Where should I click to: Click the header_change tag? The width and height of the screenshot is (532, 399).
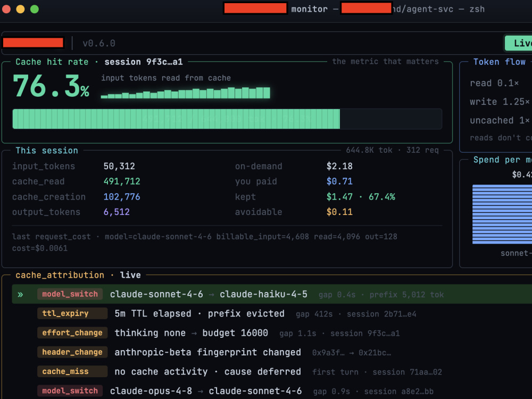point(72,352)
